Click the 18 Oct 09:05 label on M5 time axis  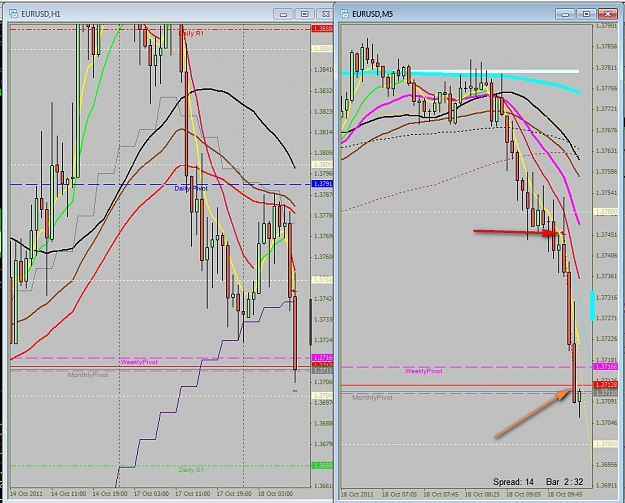click(523, 494)
